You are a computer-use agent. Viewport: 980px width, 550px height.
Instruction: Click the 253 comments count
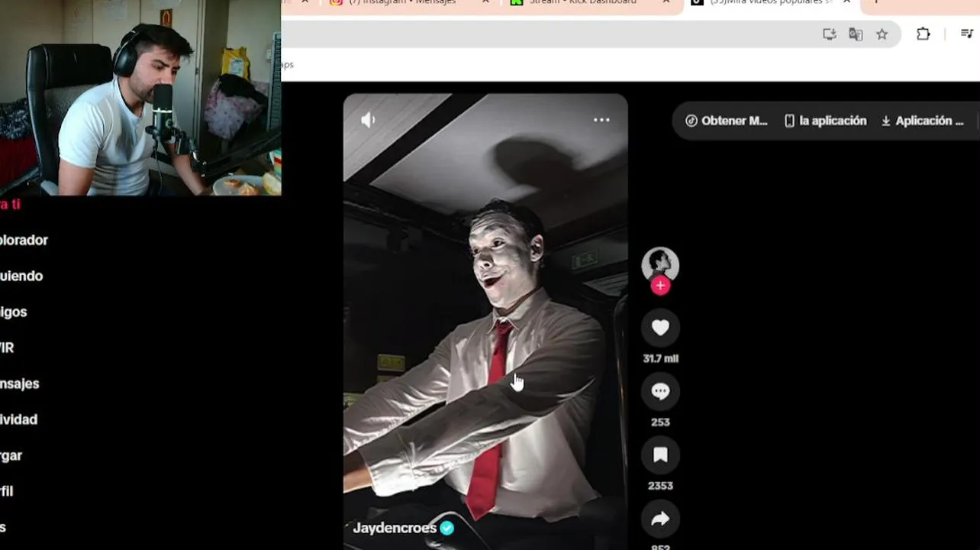click(660, 422)
